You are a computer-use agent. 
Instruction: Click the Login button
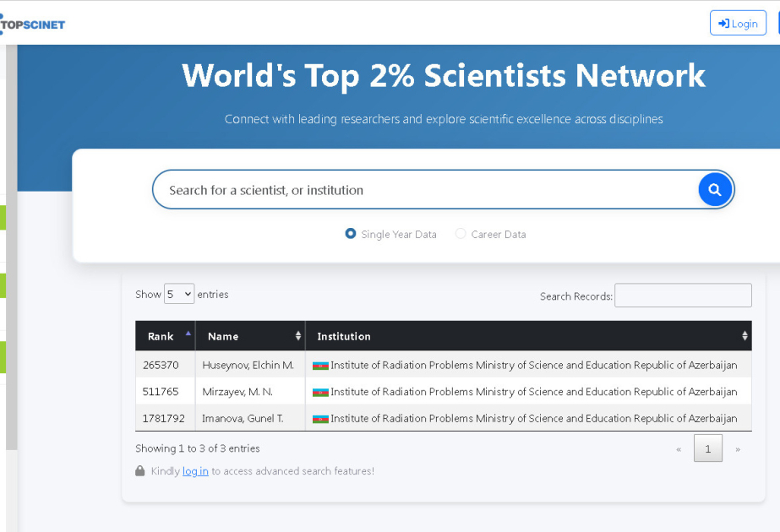coord(738,24)
